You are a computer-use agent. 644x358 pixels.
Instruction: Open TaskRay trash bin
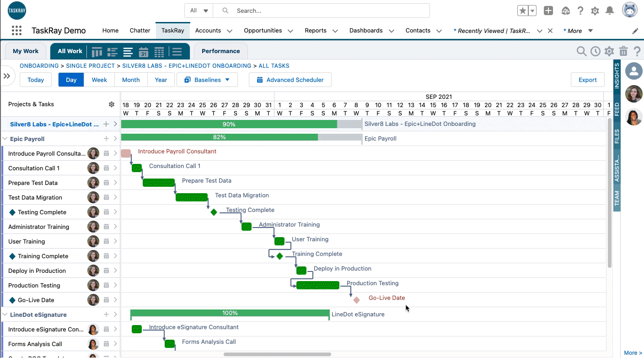point(623,51)
